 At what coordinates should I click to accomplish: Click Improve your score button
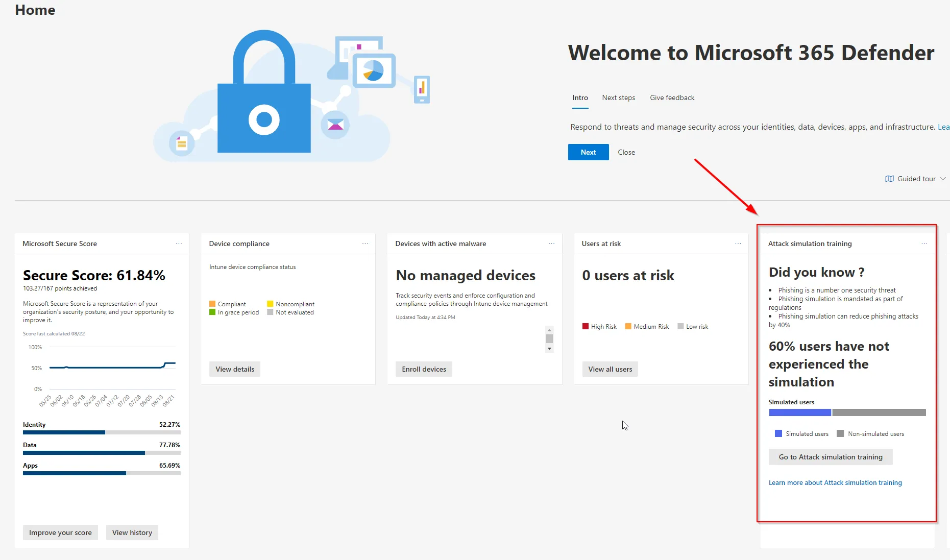(60, 532)
